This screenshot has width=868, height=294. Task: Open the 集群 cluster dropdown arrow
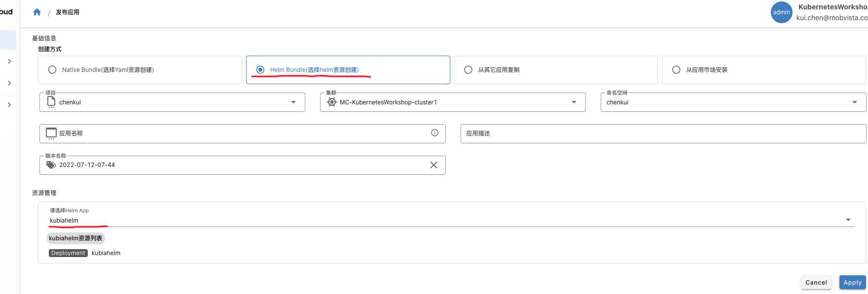[x=574, y=102]
